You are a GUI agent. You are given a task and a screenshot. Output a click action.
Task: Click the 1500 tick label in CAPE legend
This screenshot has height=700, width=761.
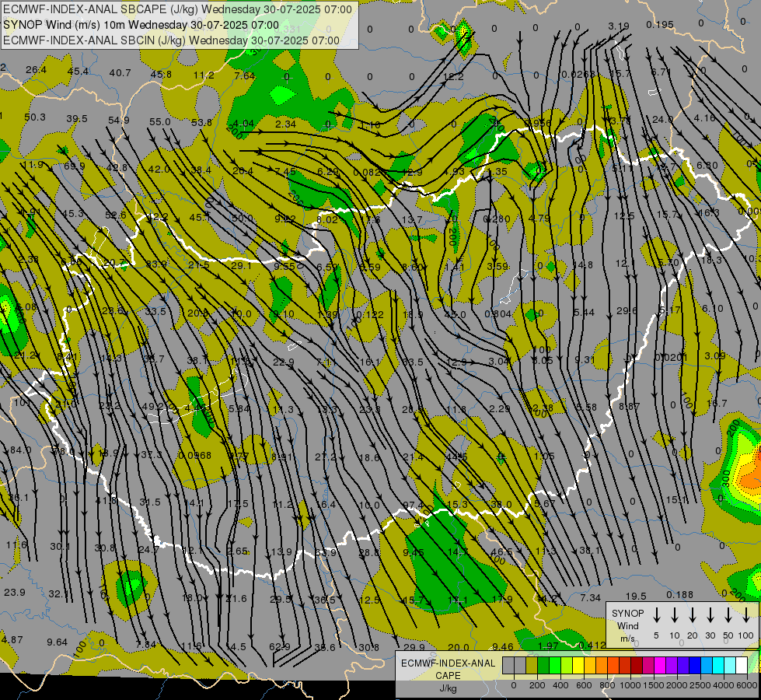(x=654, y=685)
